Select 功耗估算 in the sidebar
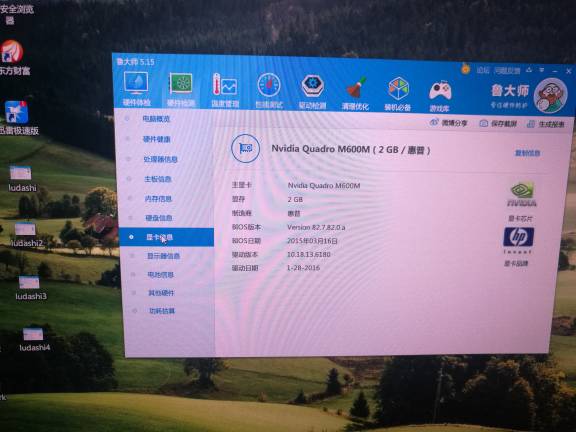The width and height of the screenshot is (576, 432). pos(162,311)
